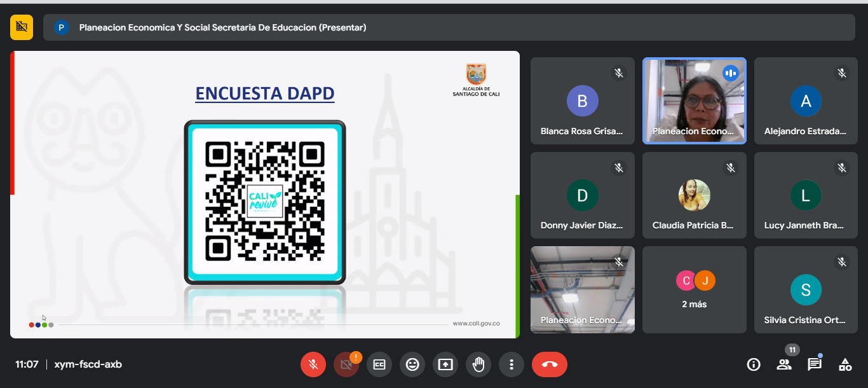Click muted mic icon on Blanca Rosa tile
The height and width of the screenshot is (388, 868).
(x=618, y=73)
